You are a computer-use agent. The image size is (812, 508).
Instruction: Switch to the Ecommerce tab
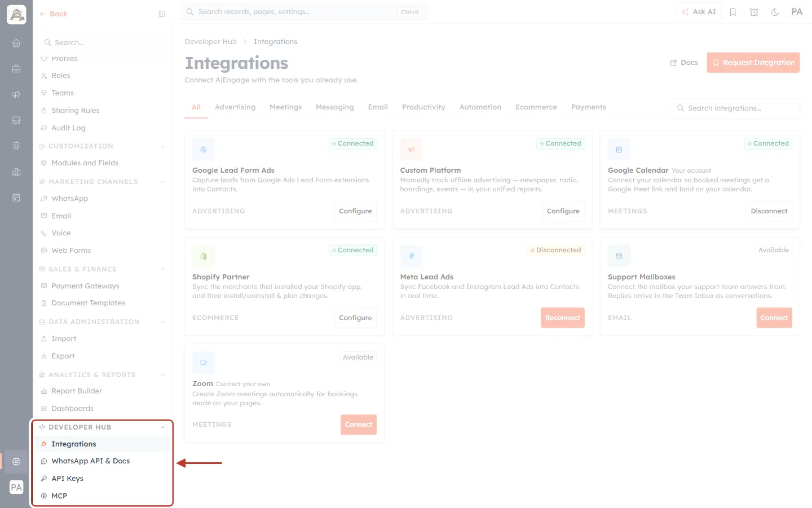point(536,107)
